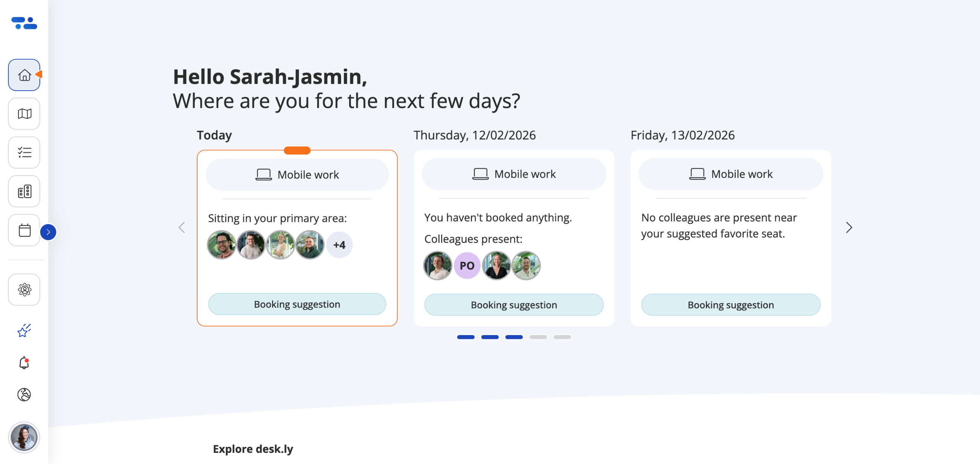The image size is (980, 464).
Task: Open the calendar icon in sidebar
Action: point(24,230)
